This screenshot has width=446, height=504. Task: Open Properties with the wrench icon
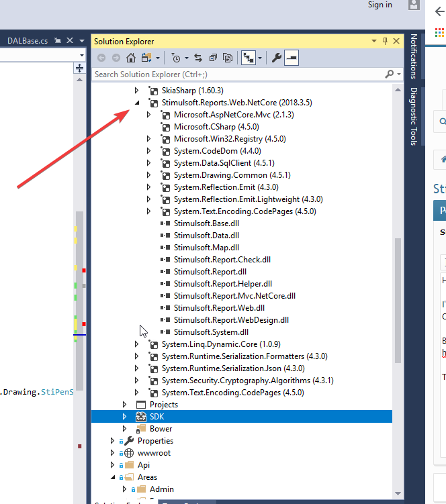276,58
